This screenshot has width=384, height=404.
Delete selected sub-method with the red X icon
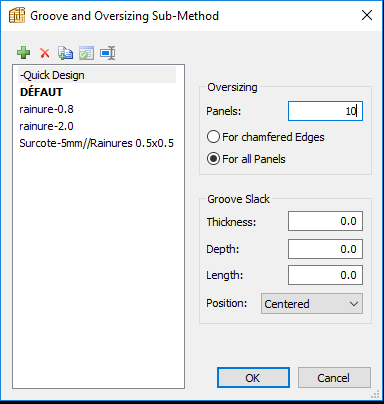click(45, 53)
